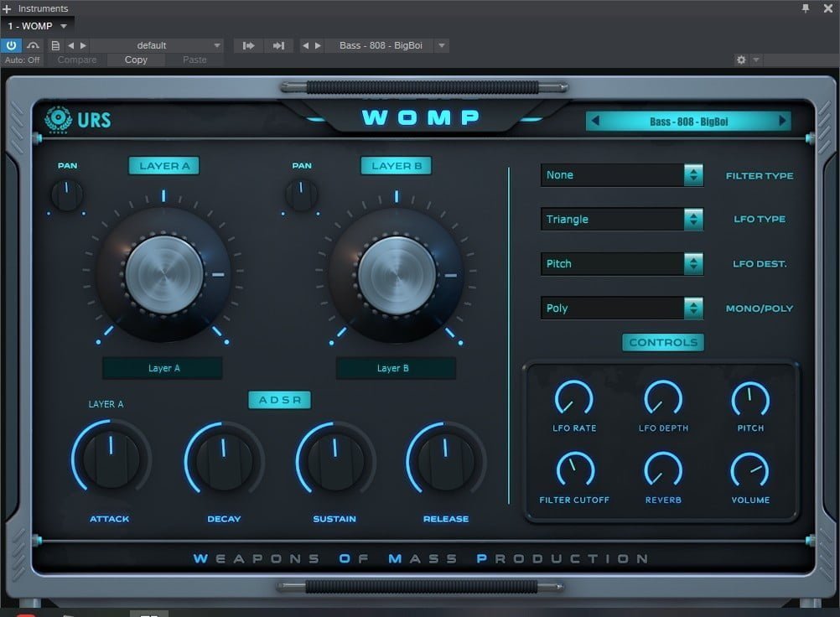Go to next preset in WOMP header

click(x=783, y=122)
